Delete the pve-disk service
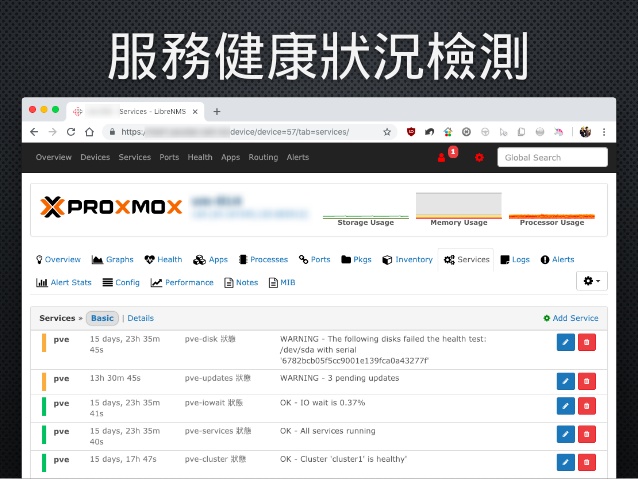 587,342
